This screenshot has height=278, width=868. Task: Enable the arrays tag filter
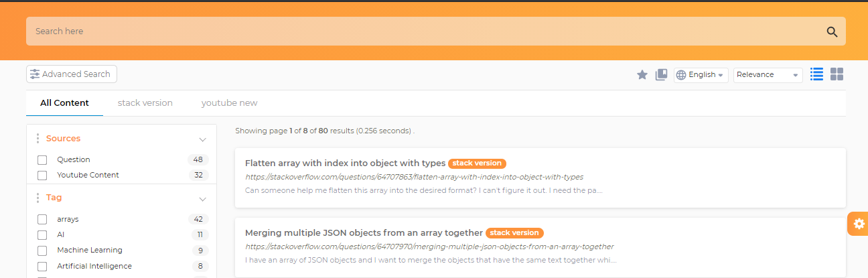42,219
